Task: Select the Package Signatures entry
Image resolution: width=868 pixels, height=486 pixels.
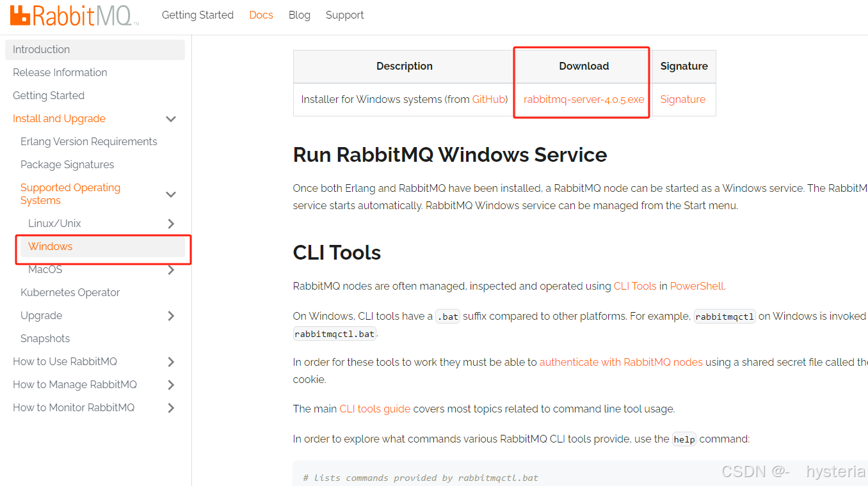Action: [67, 164]
